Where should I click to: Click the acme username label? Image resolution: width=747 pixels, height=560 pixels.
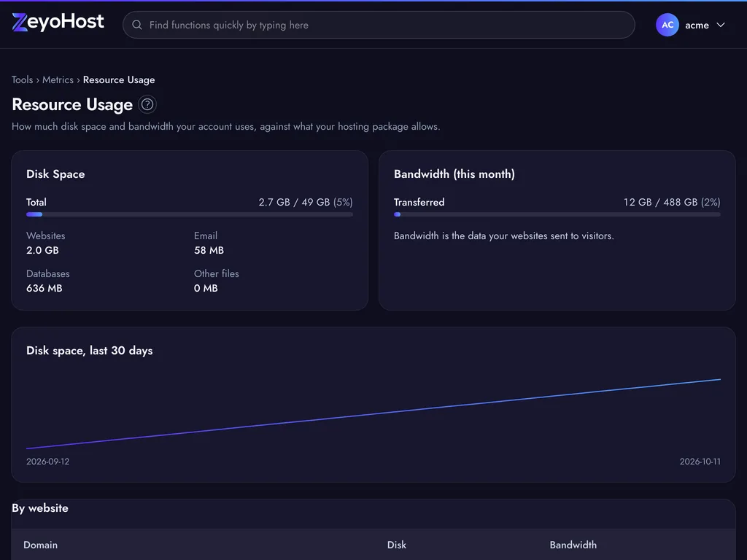point(697,26)
